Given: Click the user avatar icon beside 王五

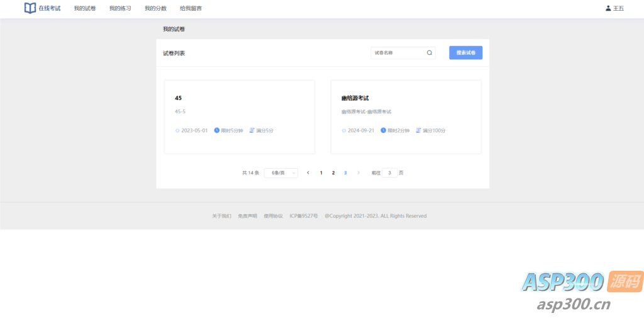Looking at the screenshot, I should (x=608, y=8).
